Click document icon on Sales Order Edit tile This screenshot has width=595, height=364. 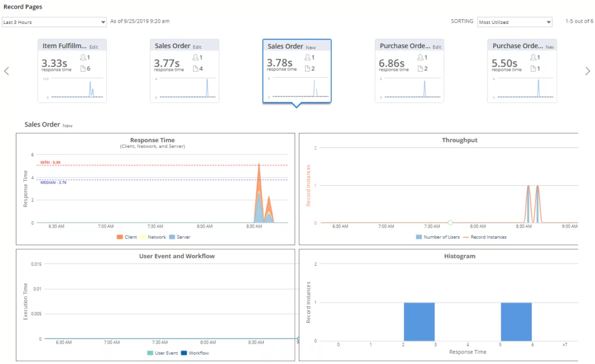point(195,69)
